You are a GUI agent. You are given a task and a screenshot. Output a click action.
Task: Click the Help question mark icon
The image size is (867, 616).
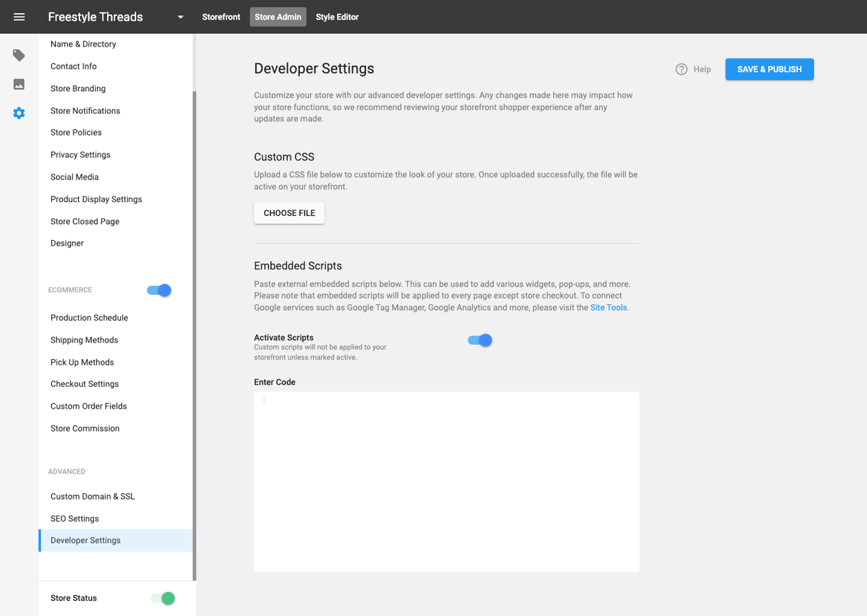click(681, 69)
